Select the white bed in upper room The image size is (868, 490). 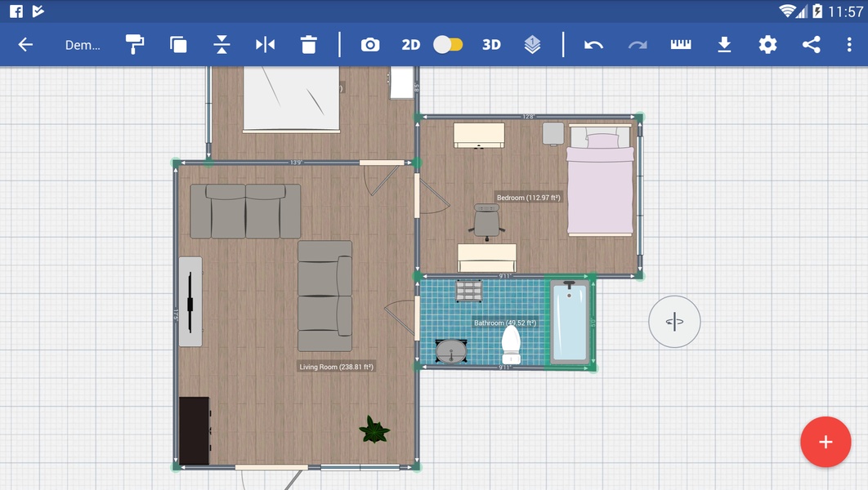(291, 100)
